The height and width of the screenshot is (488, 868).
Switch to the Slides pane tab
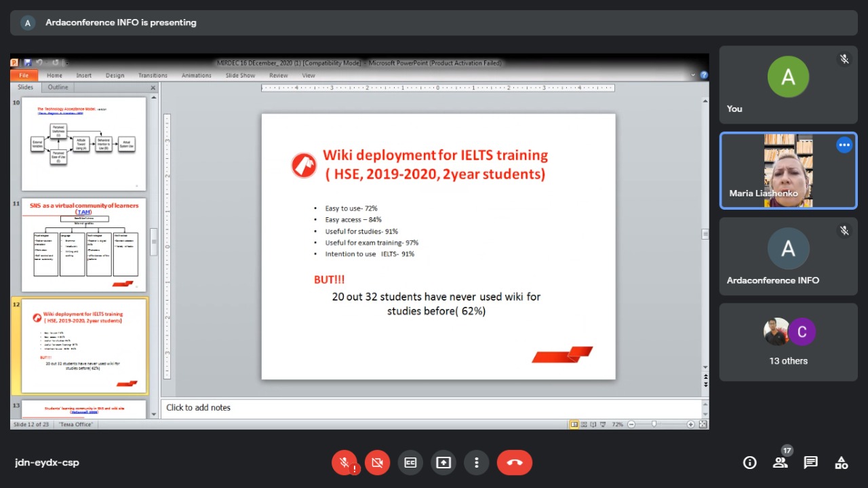(x=26, y=88)
